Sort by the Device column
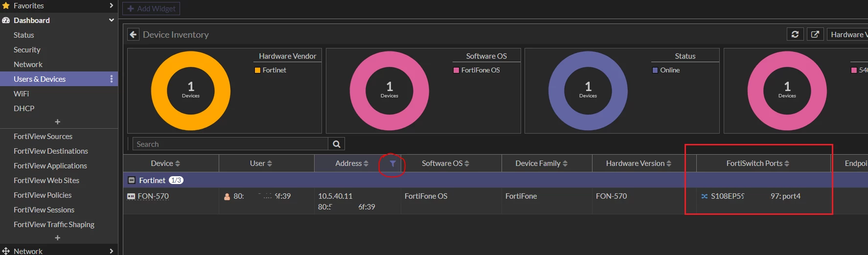The height and width of the screenshot is (255, 868). pyautogui.click(x=178, y=163)
